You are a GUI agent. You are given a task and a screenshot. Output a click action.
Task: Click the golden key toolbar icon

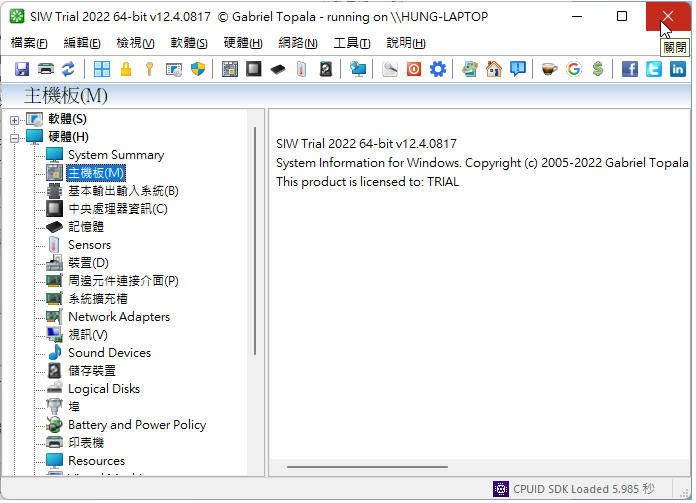(x=150, y=69)
